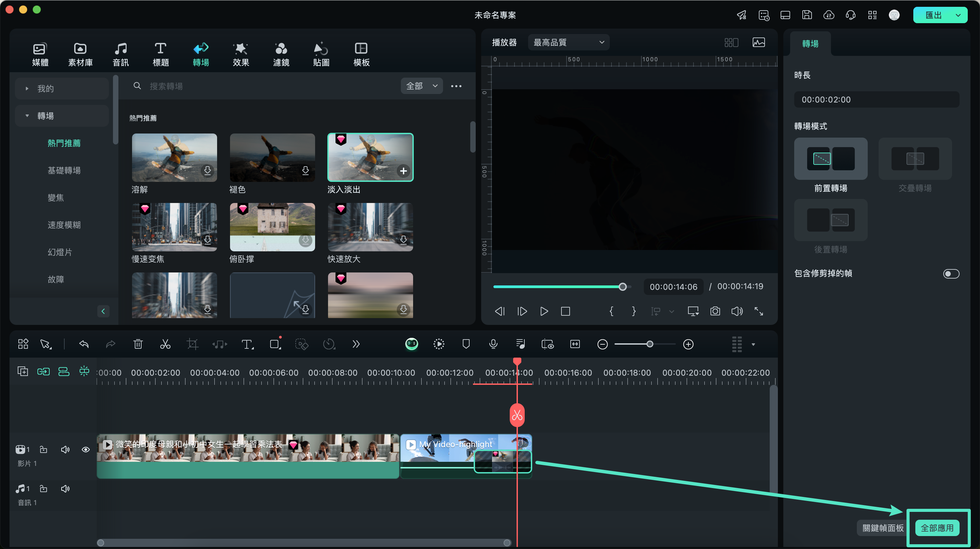Click the timeline zoom slider handle
This screenshot has height=549, width=980.
650,344
